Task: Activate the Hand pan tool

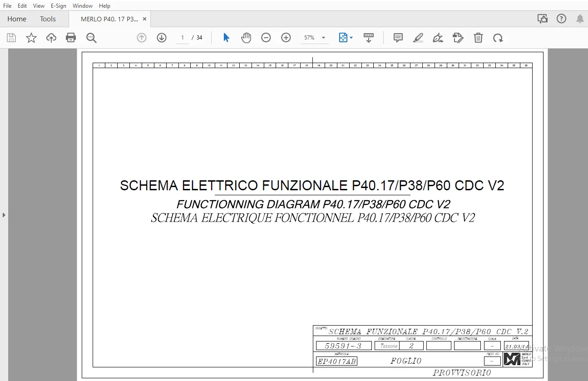Action: point(246,38)
